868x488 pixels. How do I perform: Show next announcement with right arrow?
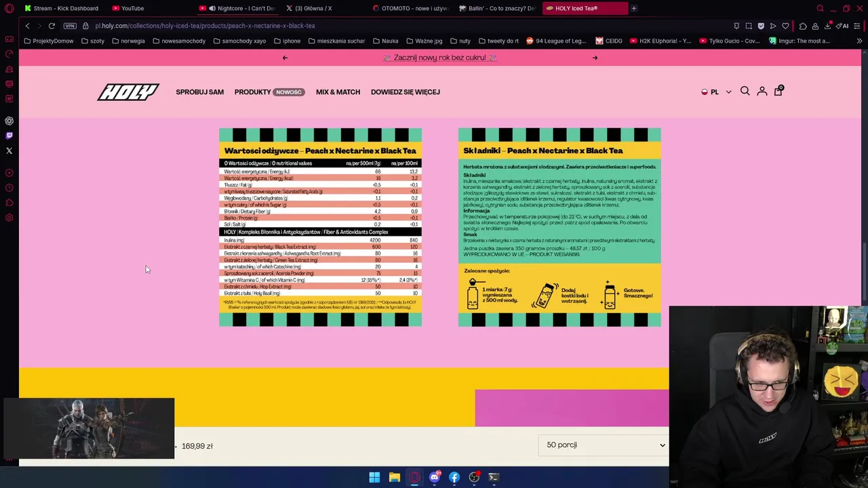595,58
